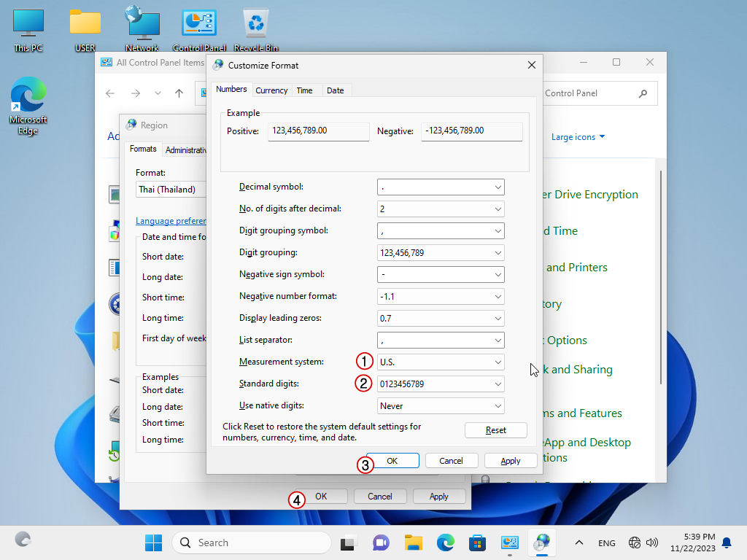This screenshot has width=747, height=560.
Task: Open Microsoft Store from the taskbar
Action: [x=478, y=542]
